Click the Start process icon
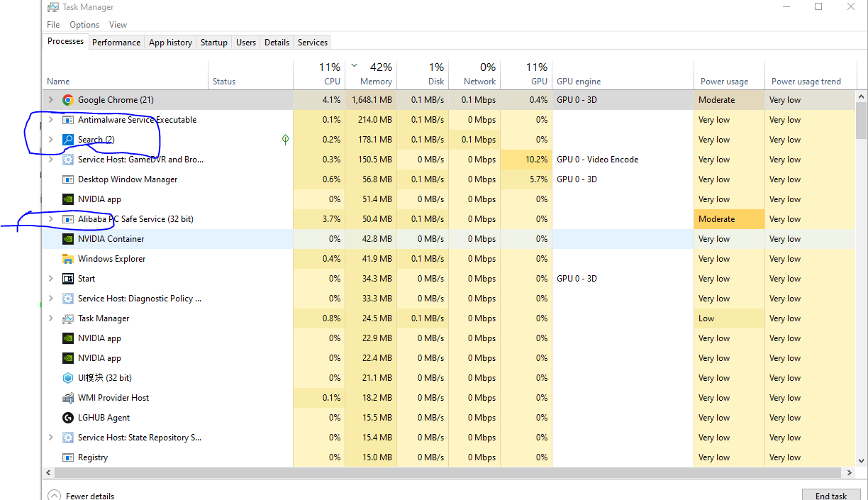The image size is (868, 500). tap(68, 279)
